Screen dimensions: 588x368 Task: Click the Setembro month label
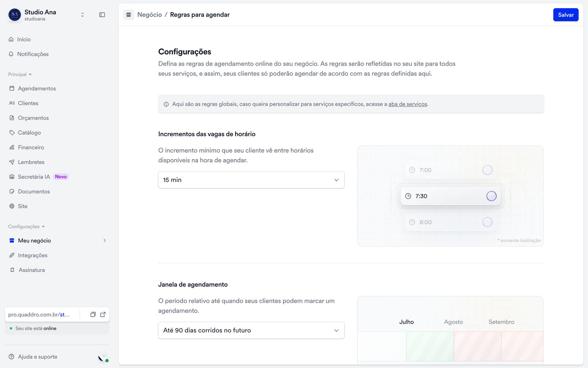pos(501,322)
